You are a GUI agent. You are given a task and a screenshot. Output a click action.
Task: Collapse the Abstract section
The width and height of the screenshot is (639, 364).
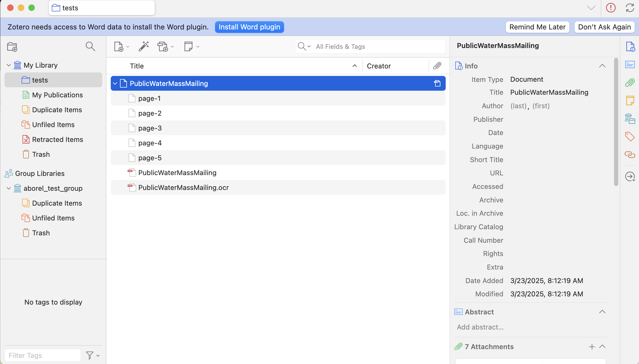[602, 312]
